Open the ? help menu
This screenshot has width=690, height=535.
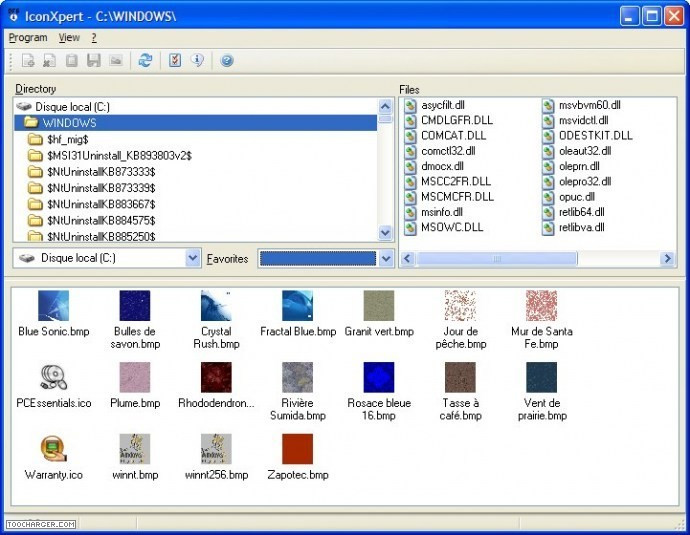[94, 38]
